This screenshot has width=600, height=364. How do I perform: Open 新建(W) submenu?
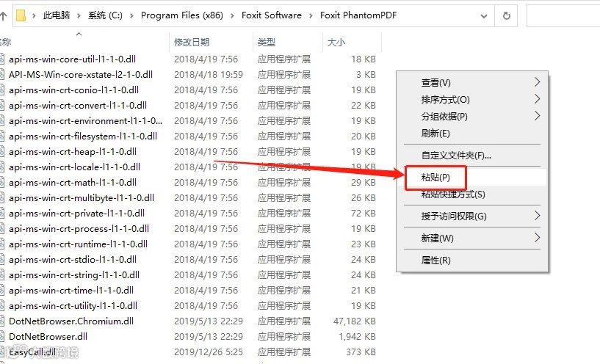(472, 239)
